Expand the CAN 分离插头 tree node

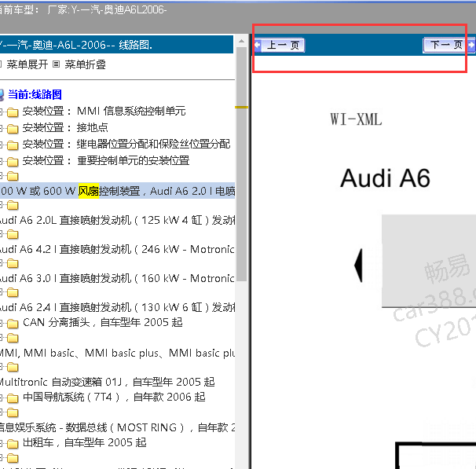point(2,324)
